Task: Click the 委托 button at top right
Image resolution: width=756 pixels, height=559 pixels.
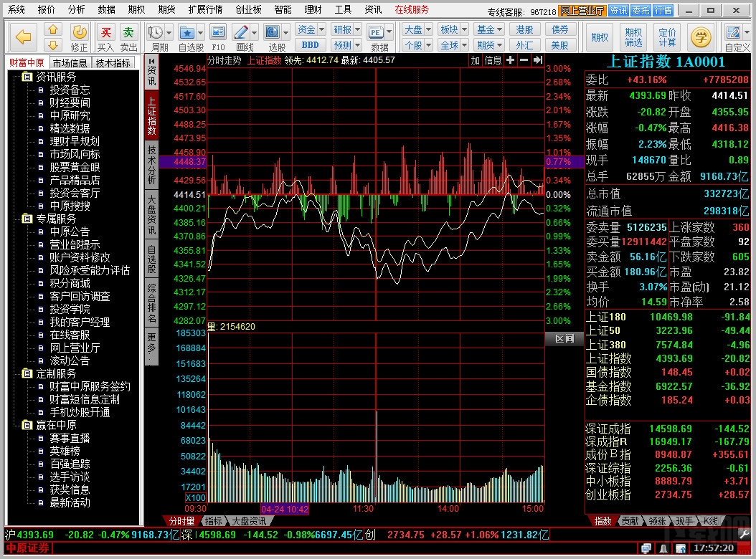Action: (x=641, y=10)
